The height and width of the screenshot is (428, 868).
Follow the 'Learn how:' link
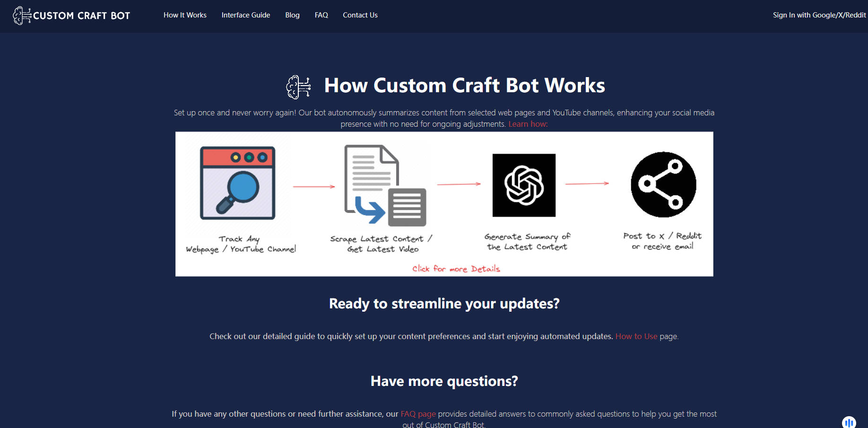(x=528, y=124)
